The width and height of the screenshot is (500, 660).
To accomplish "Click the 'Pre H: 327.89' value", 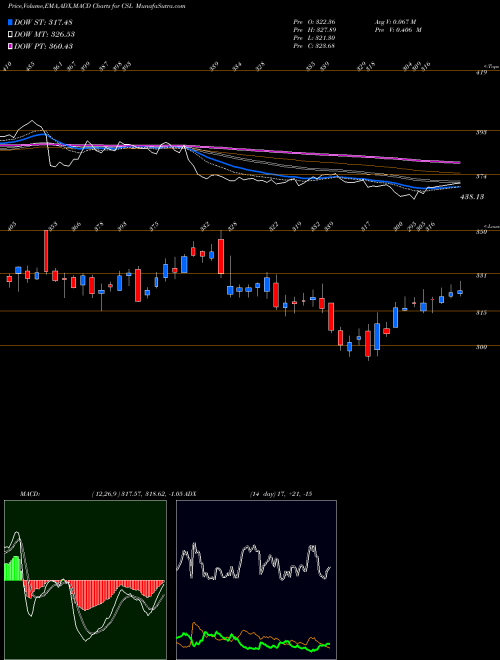I will (x=314, y=30).
